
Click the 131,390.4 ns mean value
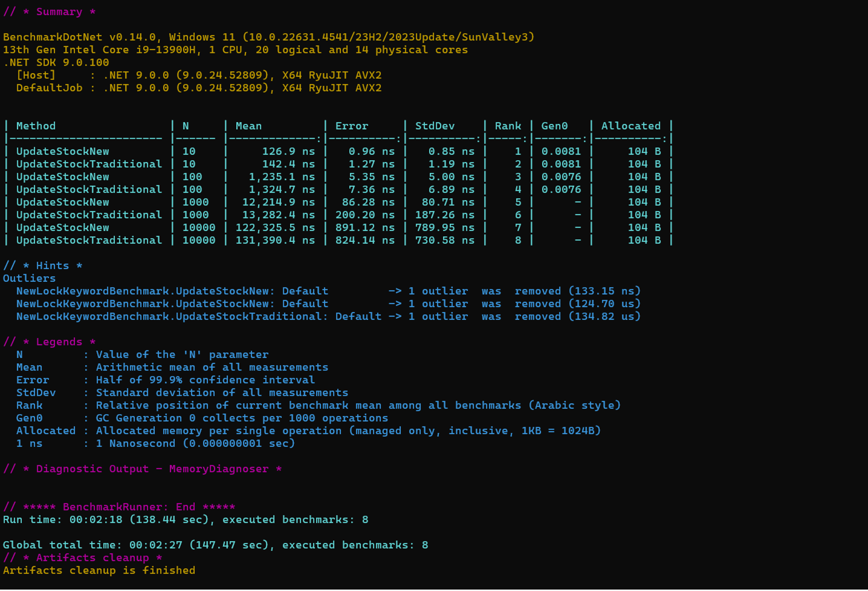[x=275, y=240]
